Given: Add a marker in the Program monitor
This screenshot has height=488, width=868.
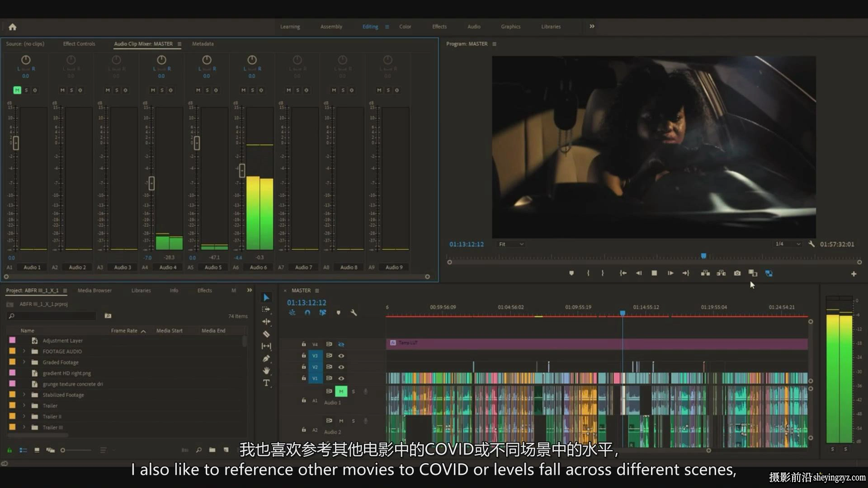Looking at the screenshot, I should click(x=571, y=273).
